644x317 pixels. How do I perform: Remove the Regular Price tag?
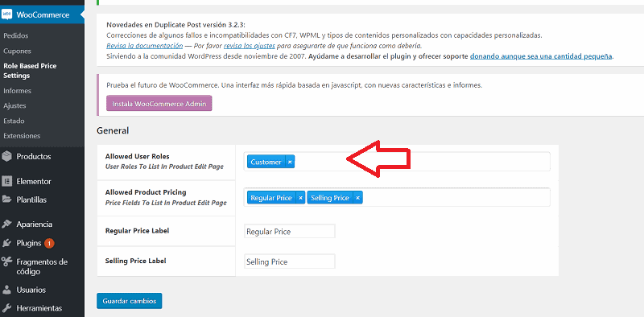(300, 198)
